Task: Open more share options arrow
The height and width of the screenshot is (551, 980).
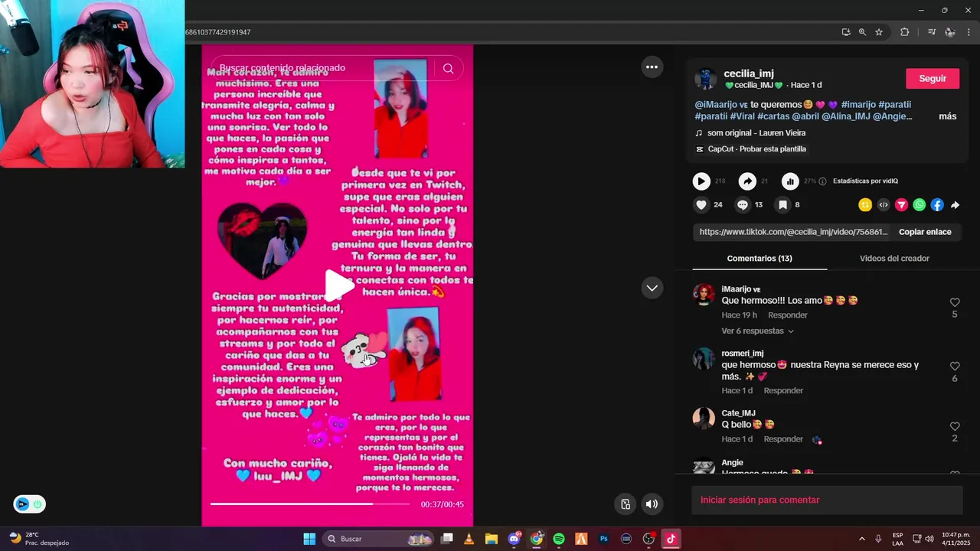Action: [x=955, y=205]
